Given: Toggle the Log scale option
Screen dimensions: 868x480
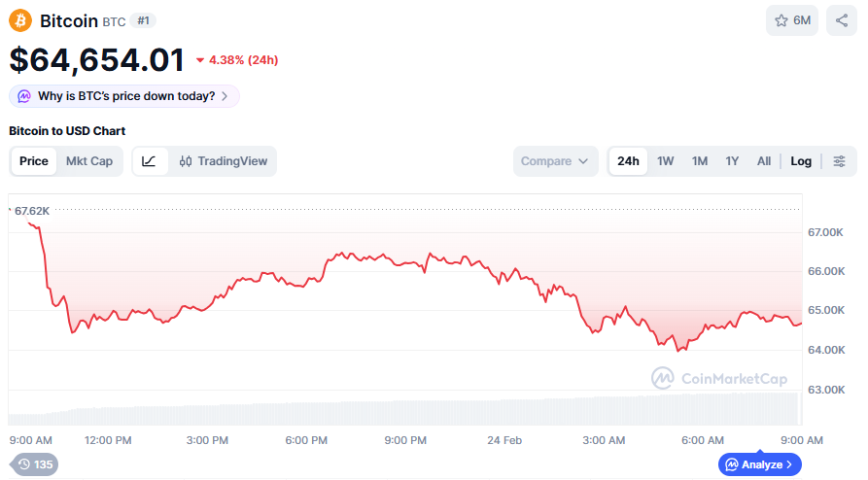Looking at the screenshot, I should click(x=801, y=161).
